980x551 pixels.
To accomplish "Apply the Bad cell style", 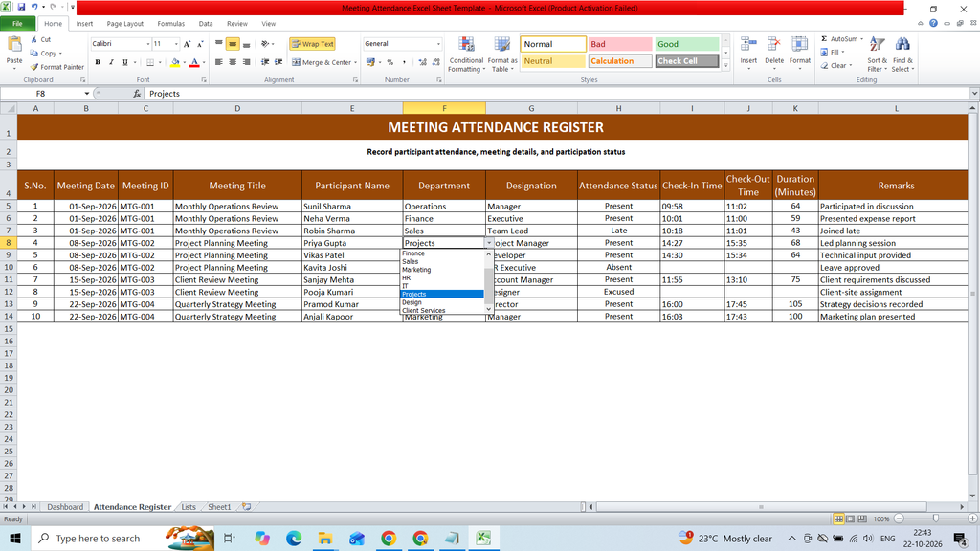I will [x=620, y=44].
